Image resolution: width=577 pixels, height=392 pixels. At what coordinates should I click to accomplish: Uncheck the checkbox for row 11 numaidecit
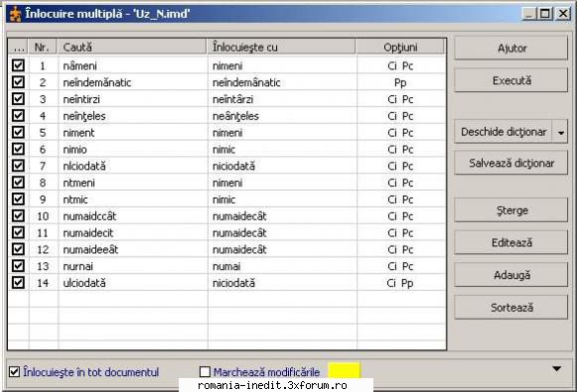click(18, 232)
